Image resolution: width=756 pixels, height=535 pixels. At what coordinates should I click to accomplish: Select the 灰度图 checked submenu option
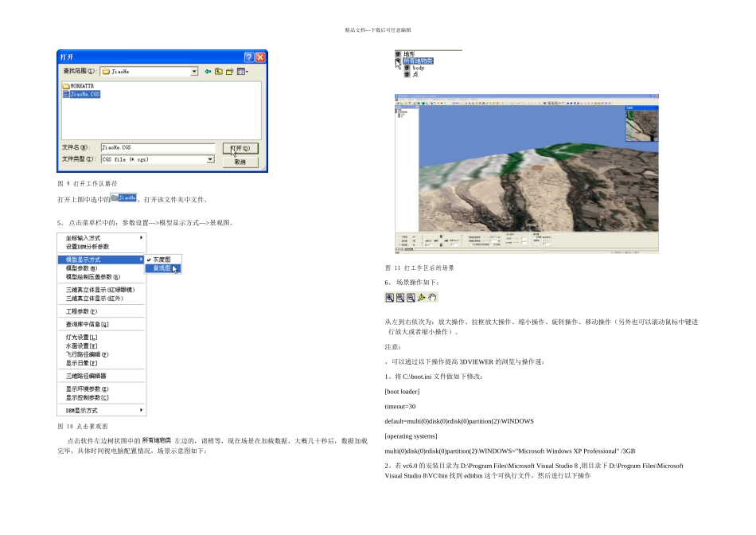tap(163, 260)
